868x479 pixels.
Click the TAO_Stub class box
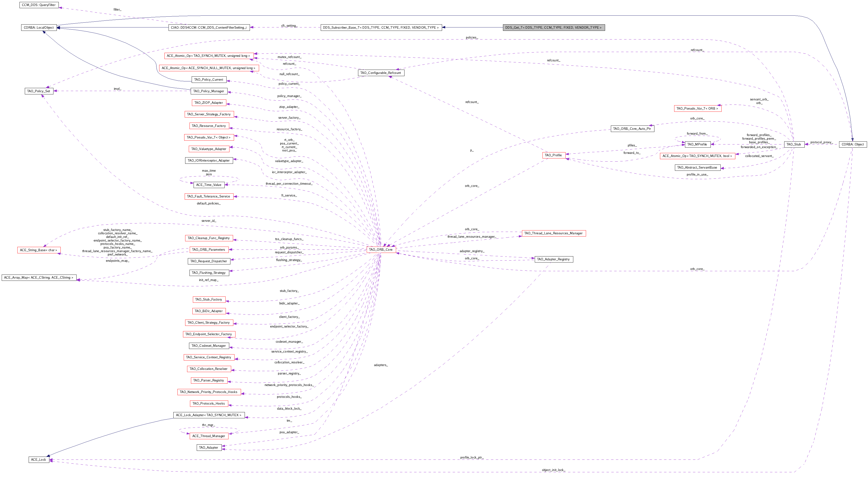tap(794, 144)
